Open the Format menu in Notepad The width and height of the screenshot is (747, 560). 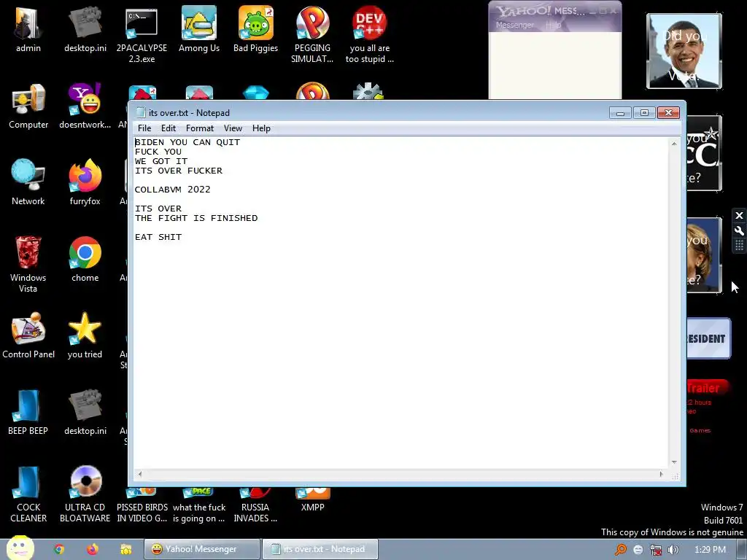coord(200,128)
